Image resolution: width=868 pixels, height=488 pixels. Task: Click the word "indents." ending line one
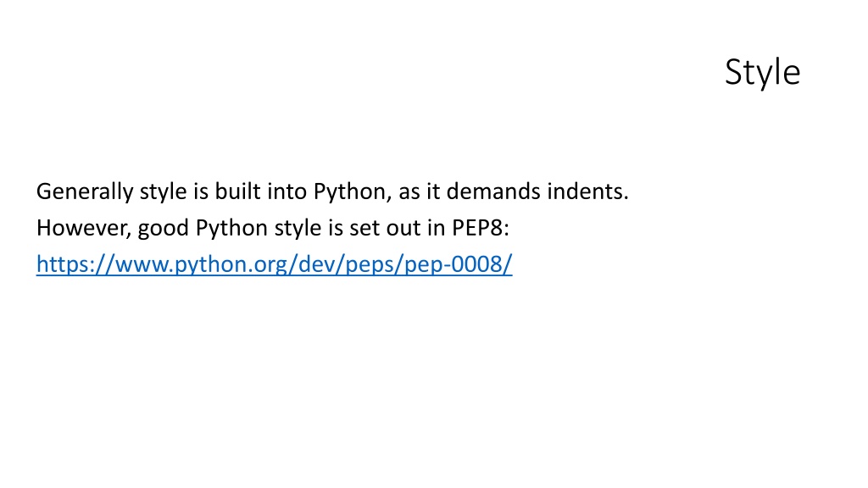(588, 191)
